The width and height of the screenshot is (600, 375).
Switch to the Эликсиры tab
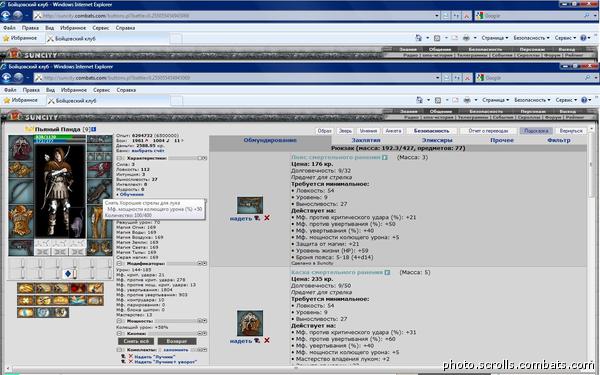tap(437, 140)
